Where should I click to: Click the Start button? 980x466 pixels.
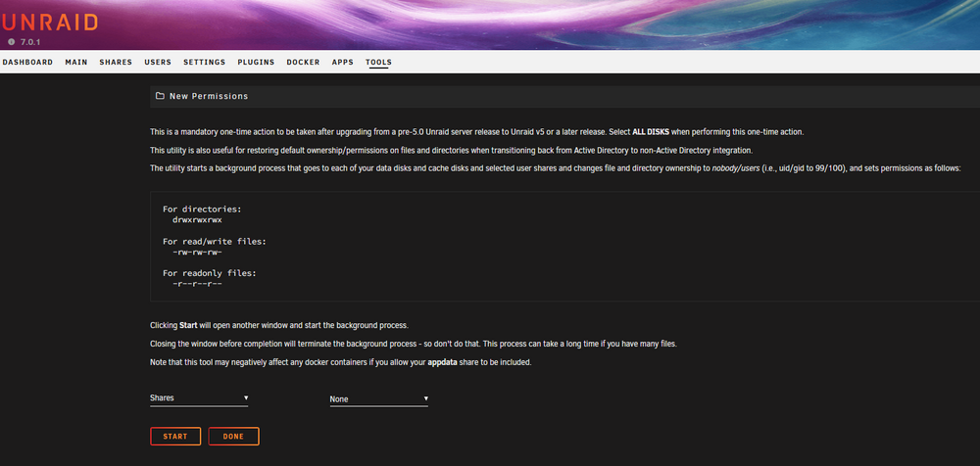[x=175, y=437]
